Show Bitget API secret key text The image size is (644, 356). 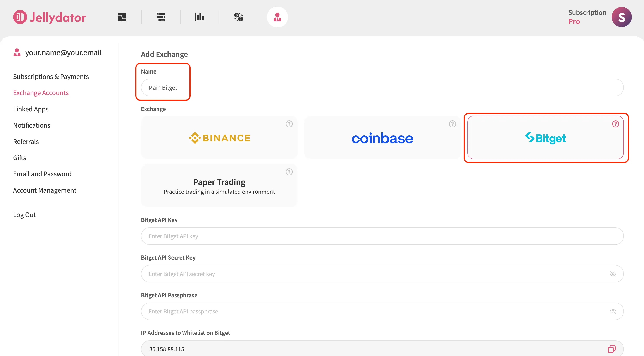tap(613, 274)
